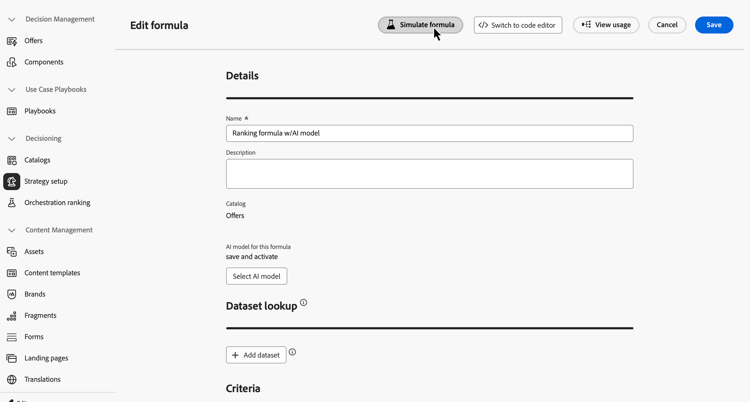Screen dimensions: 750x402
Task: Click into the Description text field
Action: click(430, 174)
